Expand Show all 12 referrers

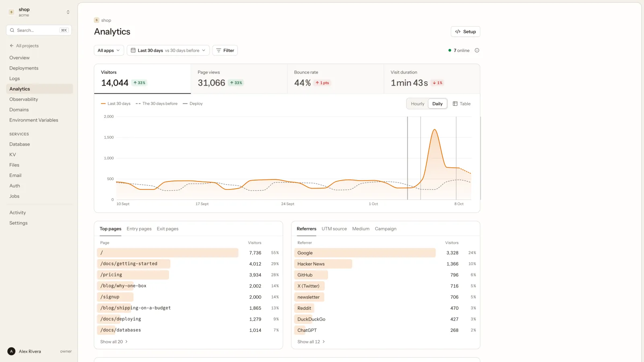pyautogui.click(x=311, y=342)
